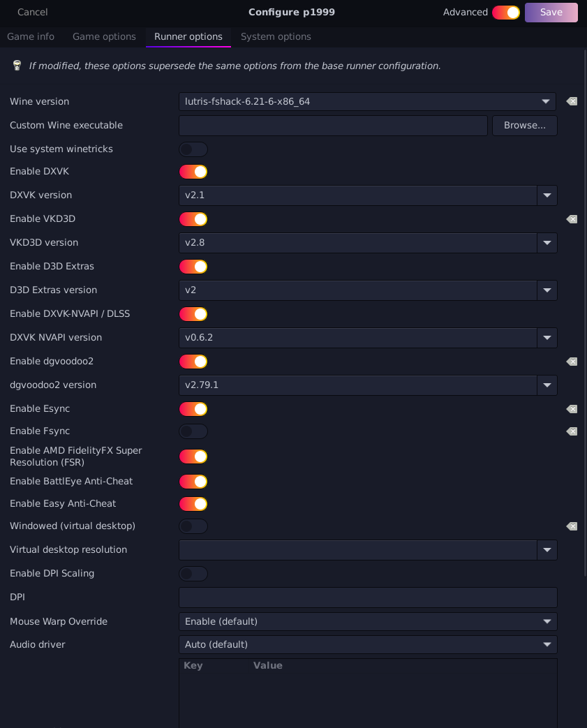Reset the Windowed virtual desktop option
587x728 pixels.
pyautogui.click(x=572, y=526)
